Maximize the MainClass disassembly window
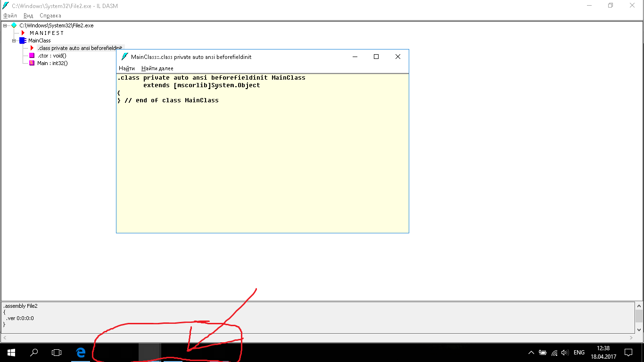 pyautogui.click(x=376, y=57)
